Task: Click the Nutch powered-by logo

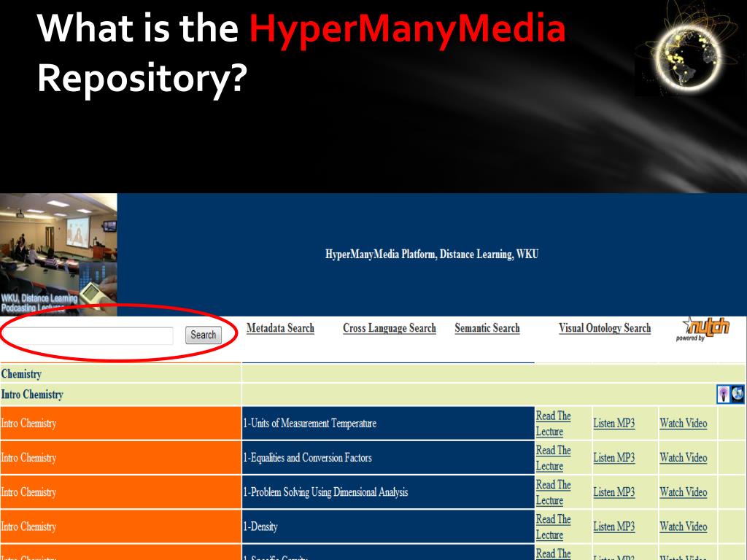Action: coord(703,329)
